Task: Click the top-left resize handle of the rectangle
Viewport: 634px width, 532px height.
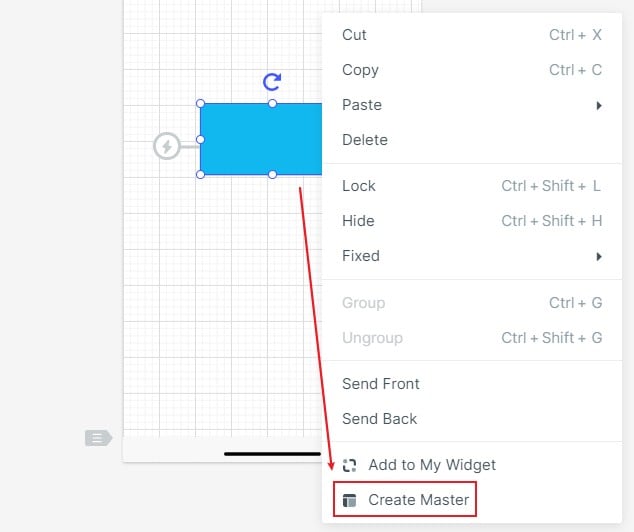Action: (x=200, y=103)
